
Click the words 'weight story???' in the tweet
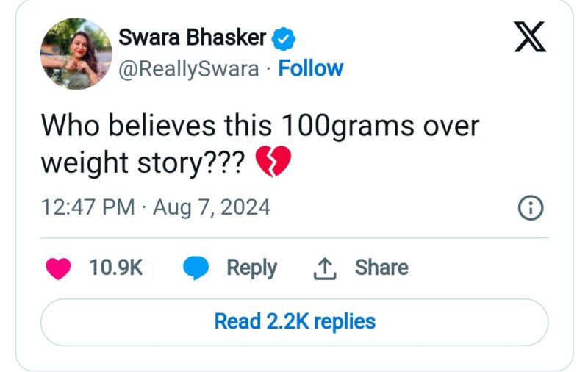coord(143,162)
